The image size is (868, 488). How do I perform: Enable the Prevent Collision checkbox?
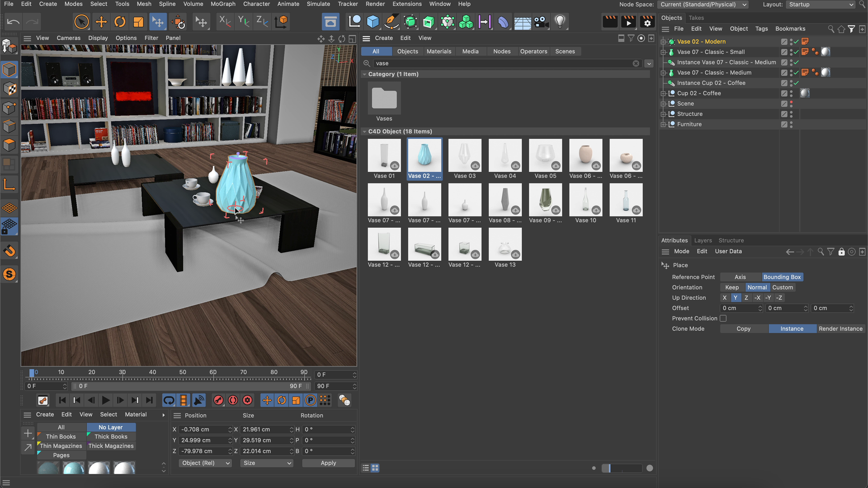[x=723, y=319]
